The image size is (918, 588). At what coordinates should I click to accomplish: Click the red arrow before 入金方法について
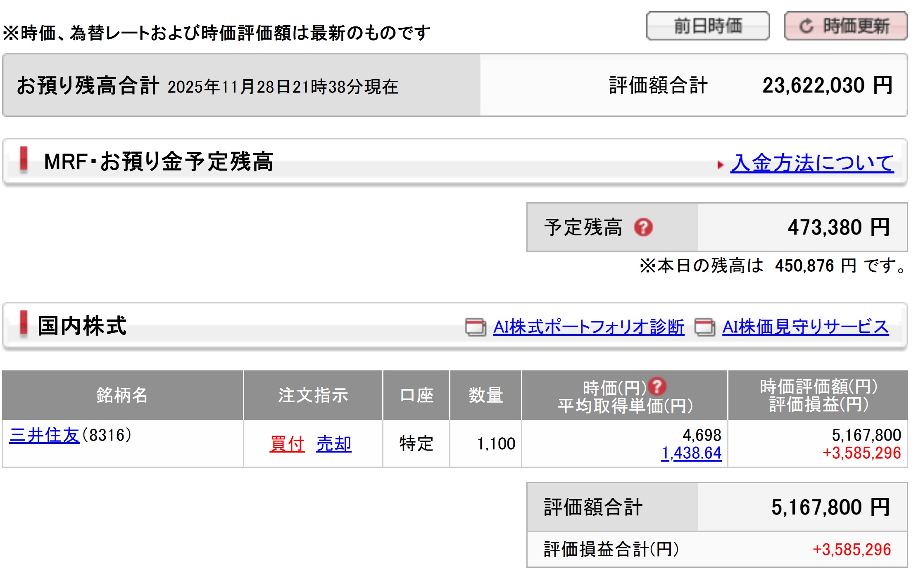coord(720,165)
